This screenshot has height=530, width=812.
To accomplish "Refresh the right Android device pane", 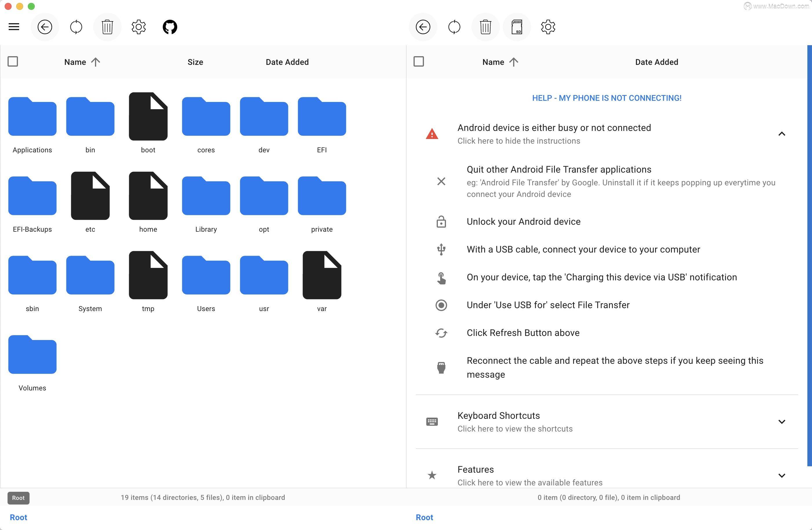I will (x=454, y=27).
